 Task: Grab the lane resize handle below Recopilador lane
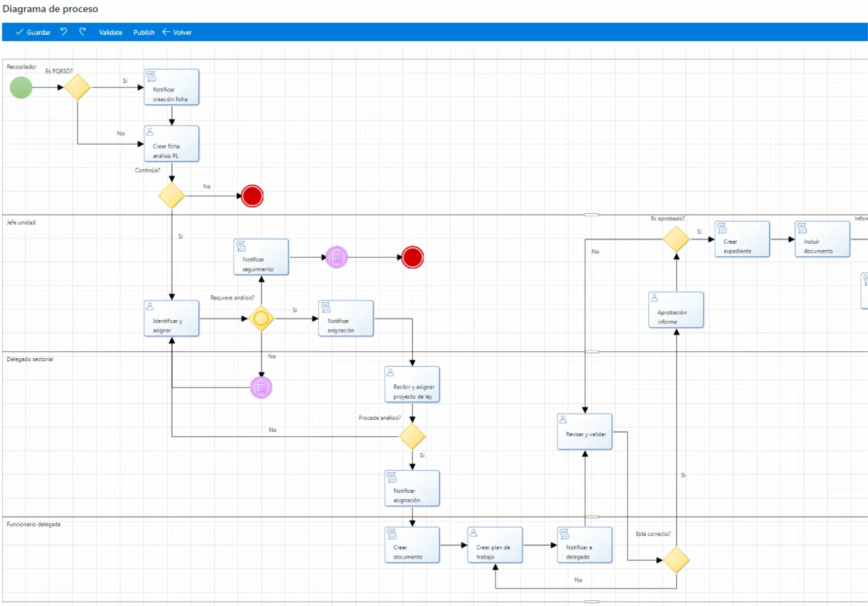click(591, 215)
